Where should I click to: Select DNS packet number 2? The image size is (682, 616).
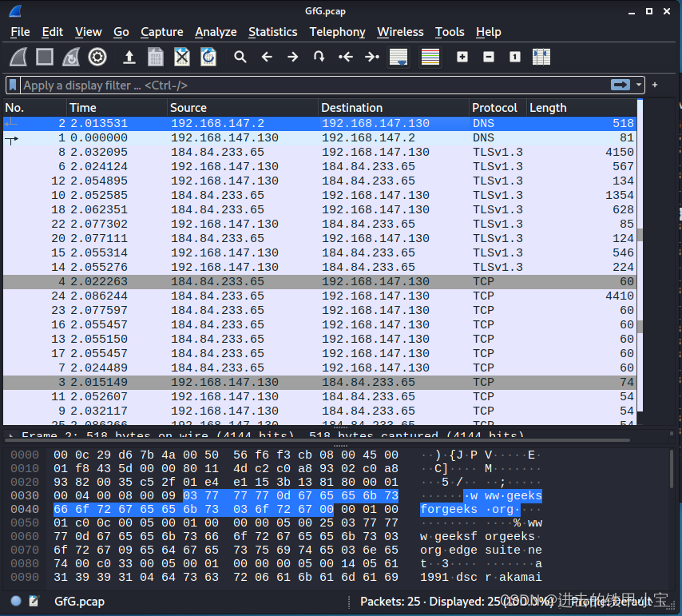pyautogui.click(x=240, y=123)
